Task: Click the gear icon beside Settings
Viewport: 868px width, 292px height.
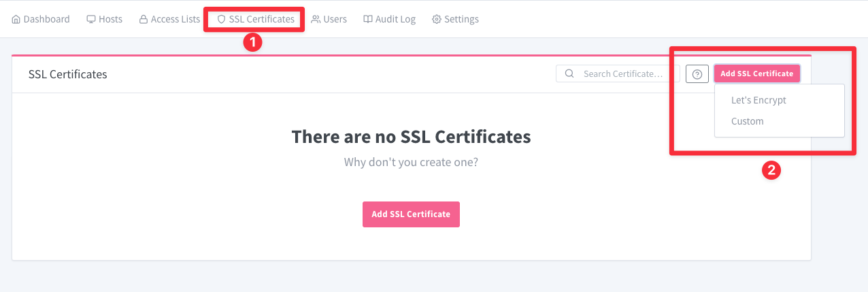Action: [437, 19]
